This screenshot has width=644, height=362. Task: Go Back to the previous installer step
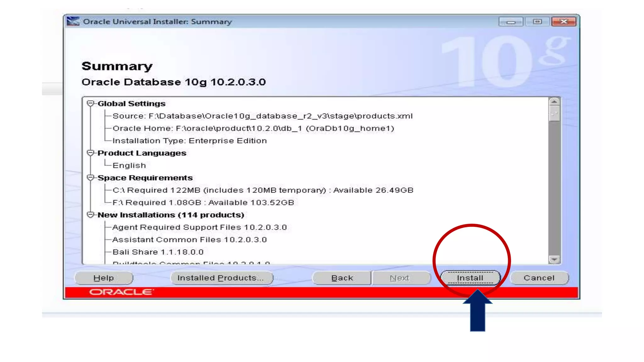click(x=342, y=278)
